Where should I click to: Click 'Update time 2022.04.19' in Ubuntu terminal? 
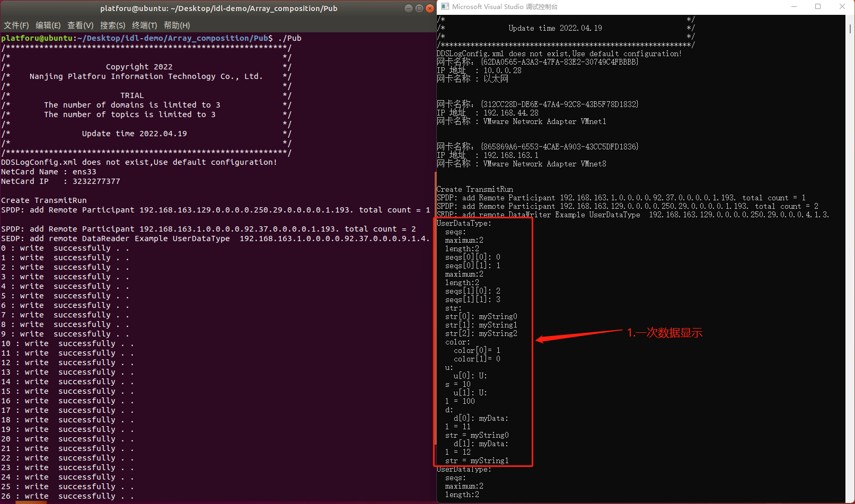135,134
